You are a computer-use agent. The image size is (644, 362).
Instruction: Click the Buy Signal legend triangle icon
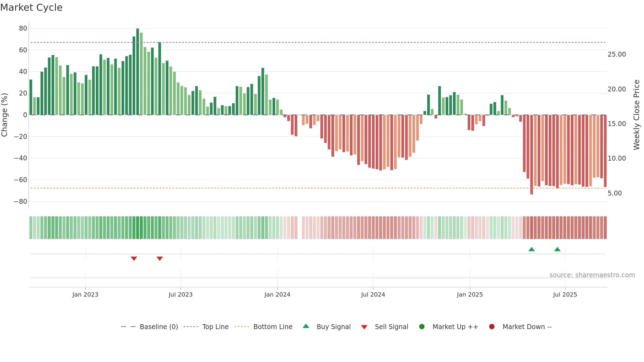(x=306, y=326)
